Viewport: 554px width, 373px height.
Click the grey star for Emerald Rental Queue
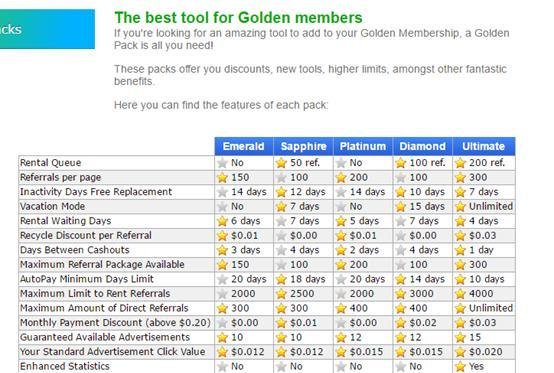222,163
